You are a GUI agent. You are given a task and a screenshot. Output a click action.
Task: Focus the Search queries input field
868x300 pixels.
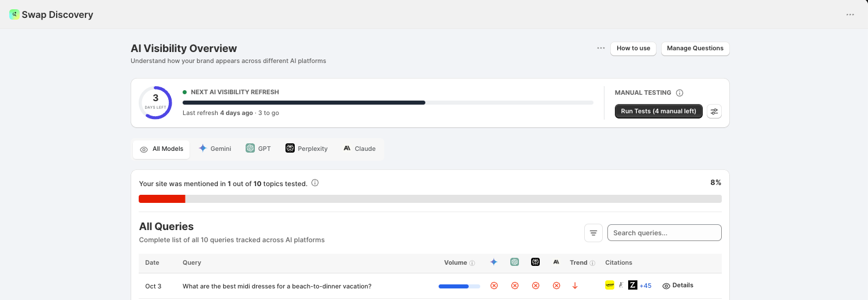665,233
